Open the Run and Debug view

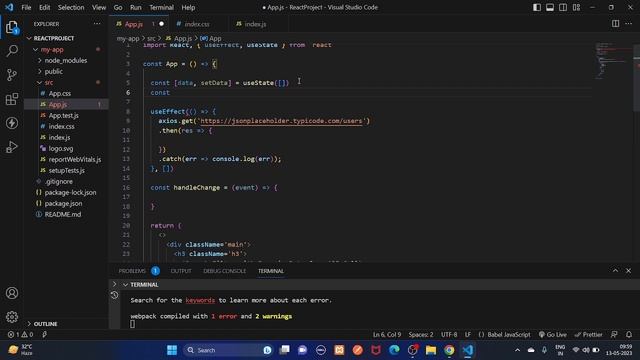click(12, 147)
